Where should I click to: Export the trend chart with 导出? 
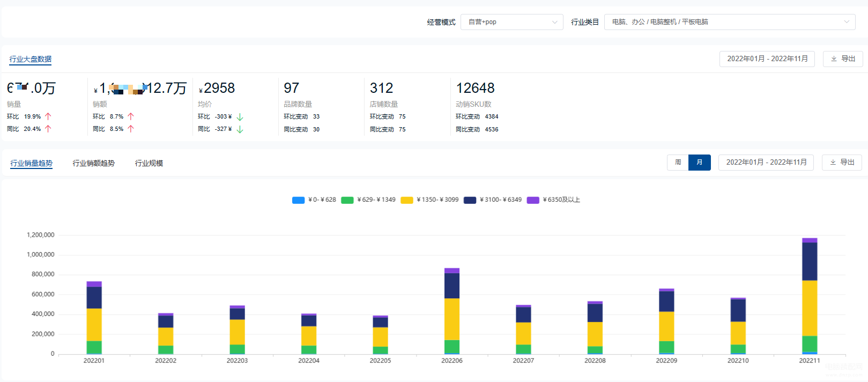842,163
